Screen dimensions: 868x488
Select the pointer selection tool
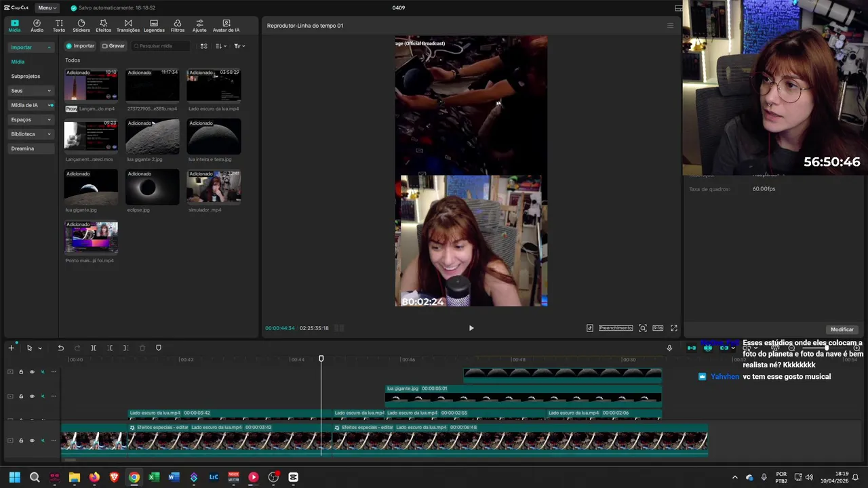pyautogui.click(x=29, y=348)
